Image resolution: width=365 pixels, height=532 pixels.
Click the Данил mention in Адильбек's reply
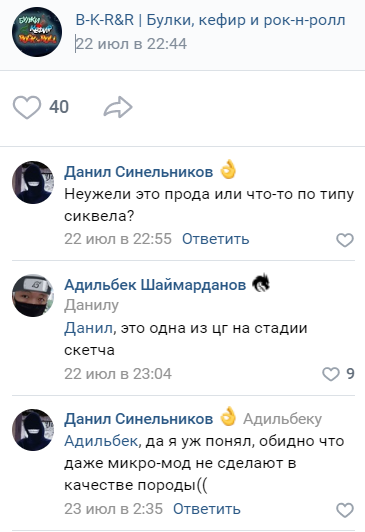coord(88,328)
